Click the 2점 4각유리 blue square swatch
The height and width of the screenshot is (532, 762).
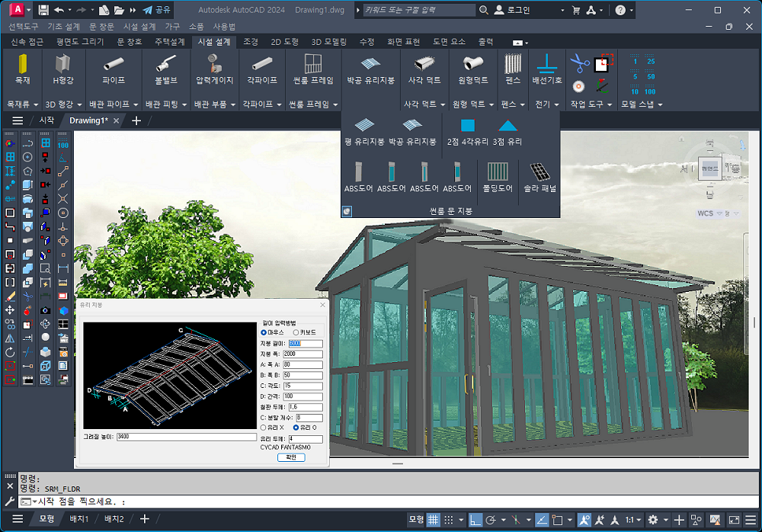pyautogui.click(x=467, y=126)
